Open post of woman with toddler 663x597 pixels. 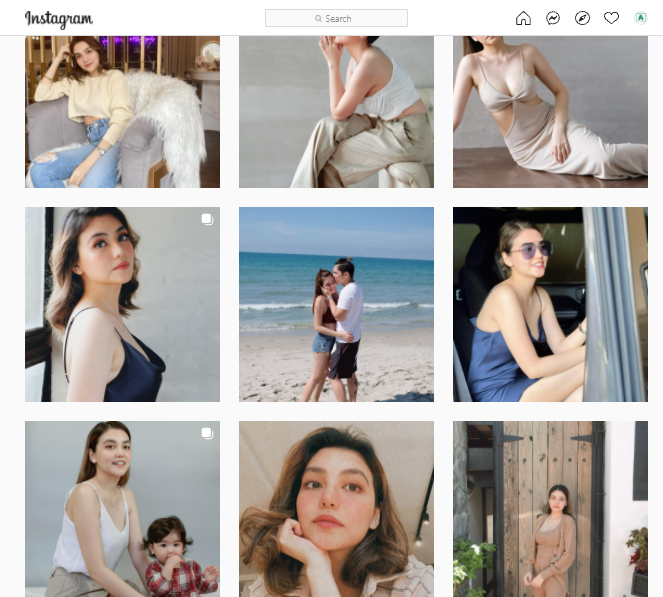pos(122,509)
